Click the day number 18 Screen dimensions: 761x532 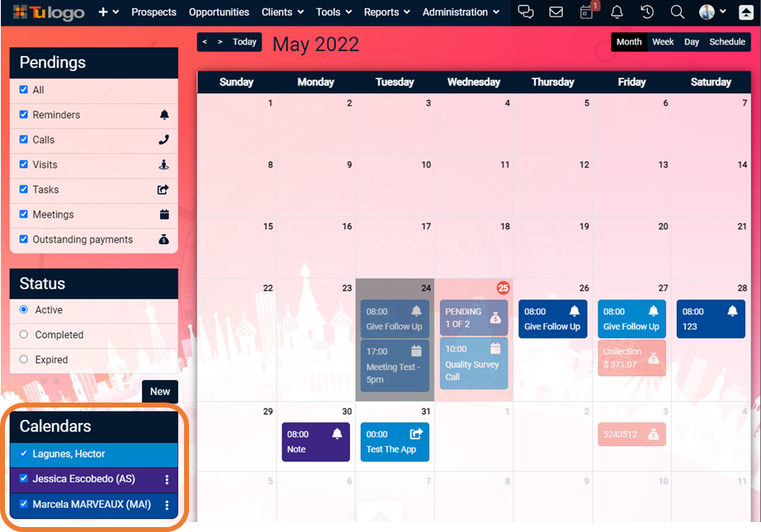click(505, 227)
